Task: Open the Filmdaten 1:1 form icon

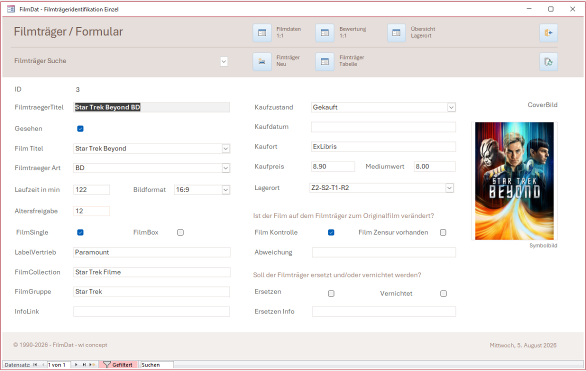Action: click(262, 33)
